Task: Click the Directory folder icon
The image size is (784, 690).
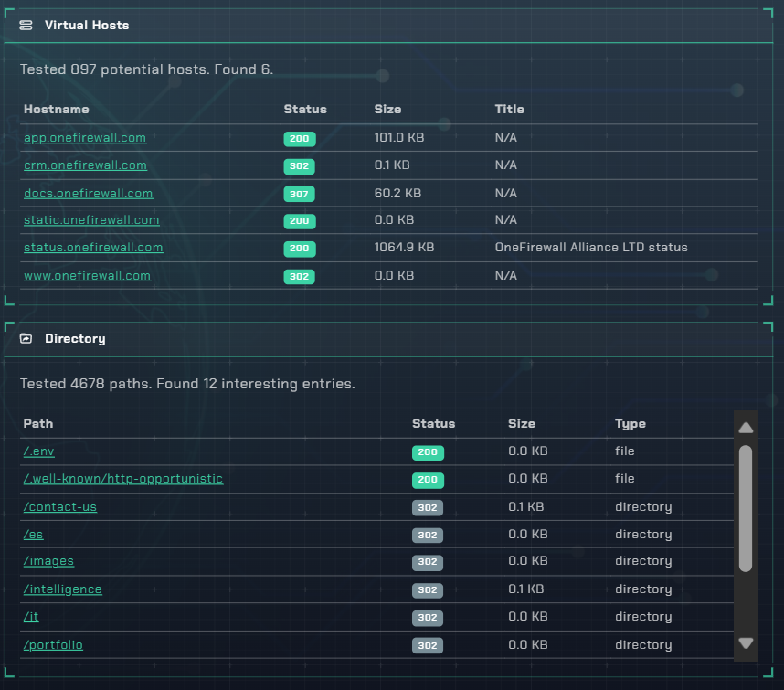Action: [26, 339]
